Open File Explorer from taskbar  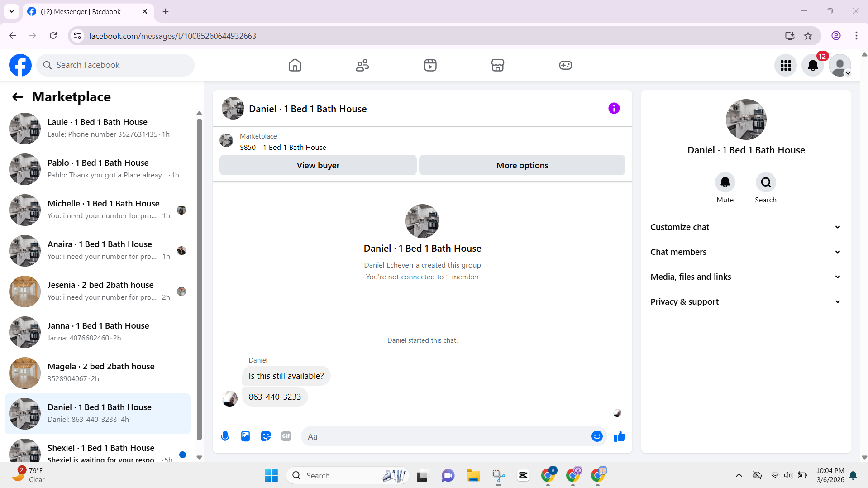point(473,476)
